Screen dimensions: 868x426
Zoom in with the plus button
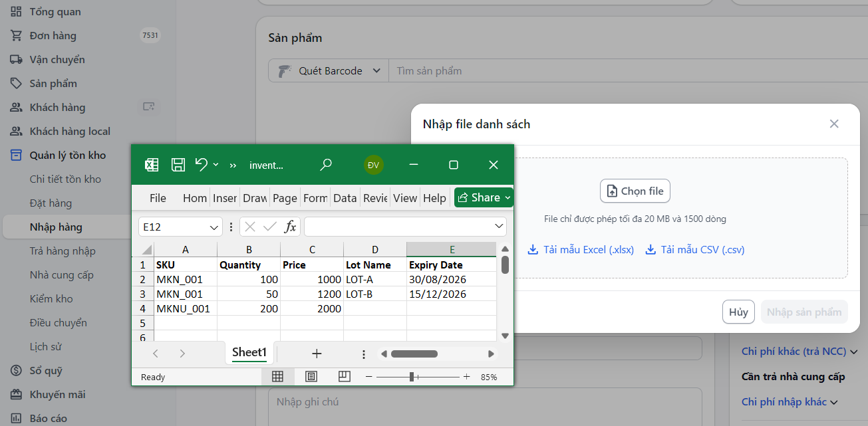point(466,377)
